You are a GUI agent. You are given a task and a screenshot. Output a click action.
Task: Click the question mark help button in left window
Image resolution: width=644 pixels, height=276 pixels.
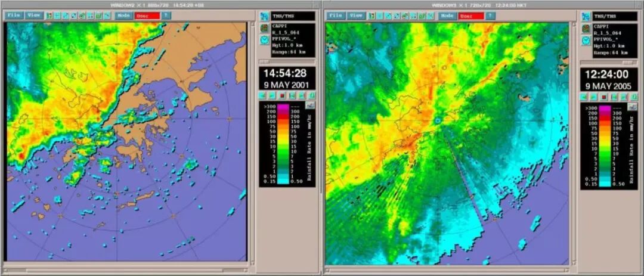[x=166, y=15]
